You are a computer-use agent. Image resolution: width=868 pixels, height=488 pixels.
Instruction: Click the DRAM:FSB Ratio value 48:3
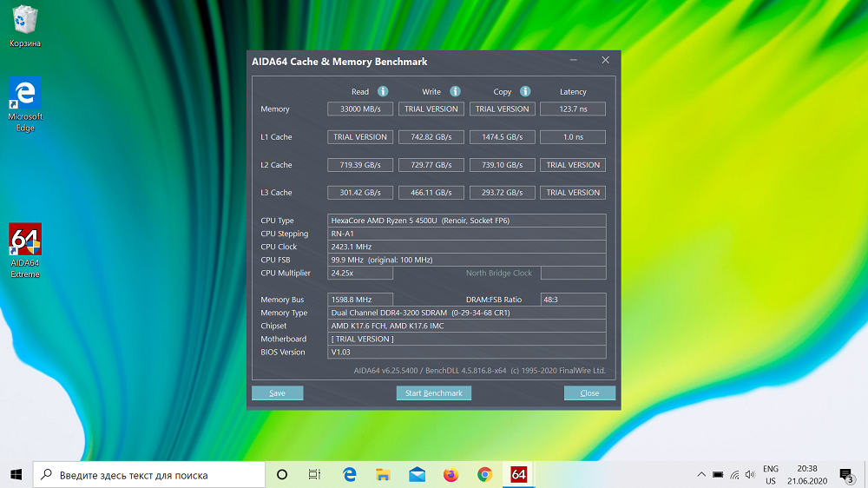[573, 300]
